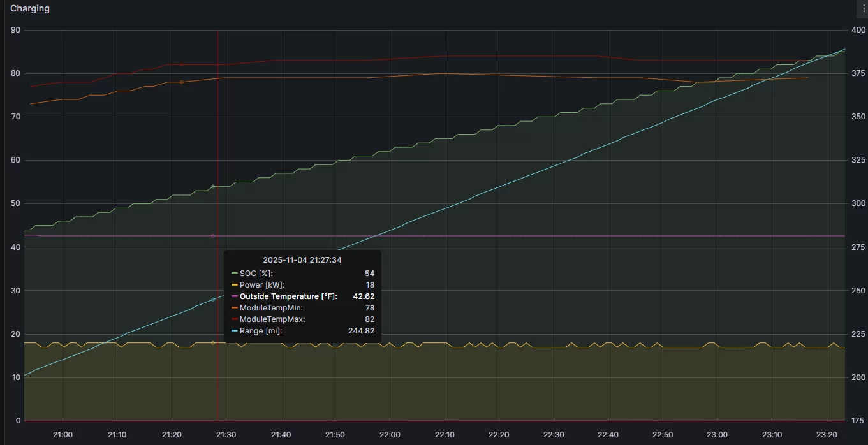Click the 50 label on the left axis
The width and height of the screenshot is (868, 445).
16,204
